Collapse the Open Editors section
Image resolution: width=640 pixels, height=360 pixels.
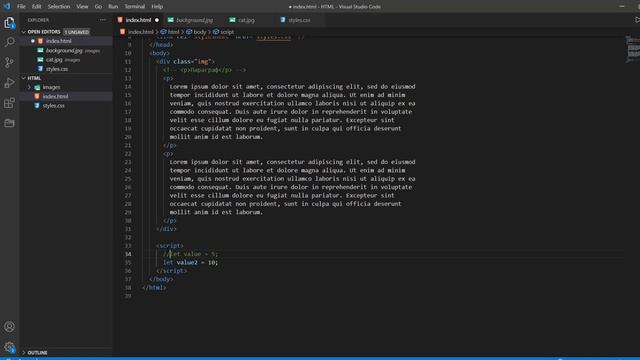pyautogui.click(x=44, y=32)
